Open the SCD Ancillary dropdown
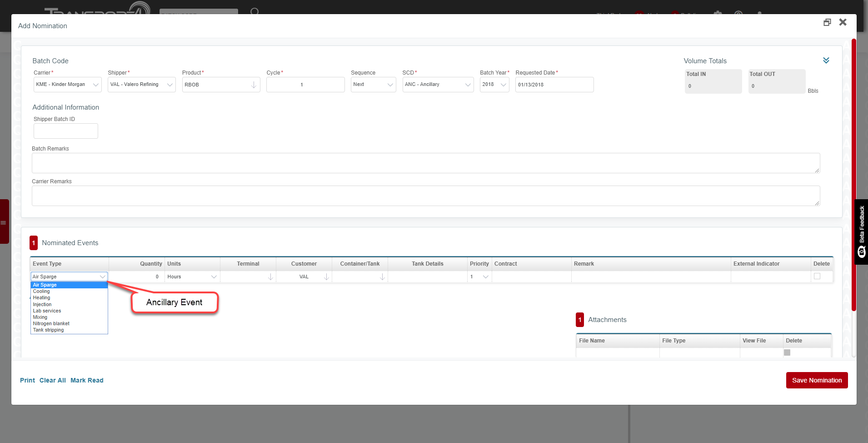This screenshot has width=868, height=443. point(468,85)
